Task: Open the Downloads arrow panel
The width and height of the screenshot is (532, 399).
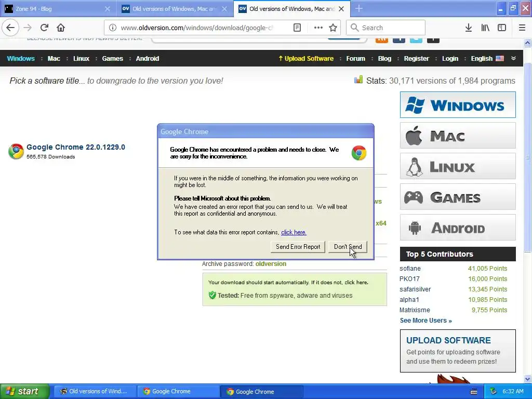Action: (x=469, y=28)
